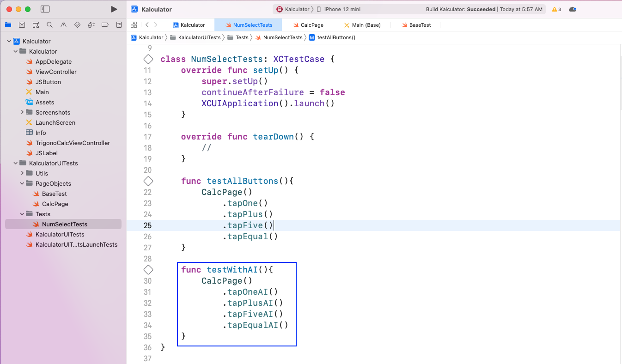Collapse the KalculatorUITests group
This screenshot has width=622, height=364.
click(x=15, y=163)
